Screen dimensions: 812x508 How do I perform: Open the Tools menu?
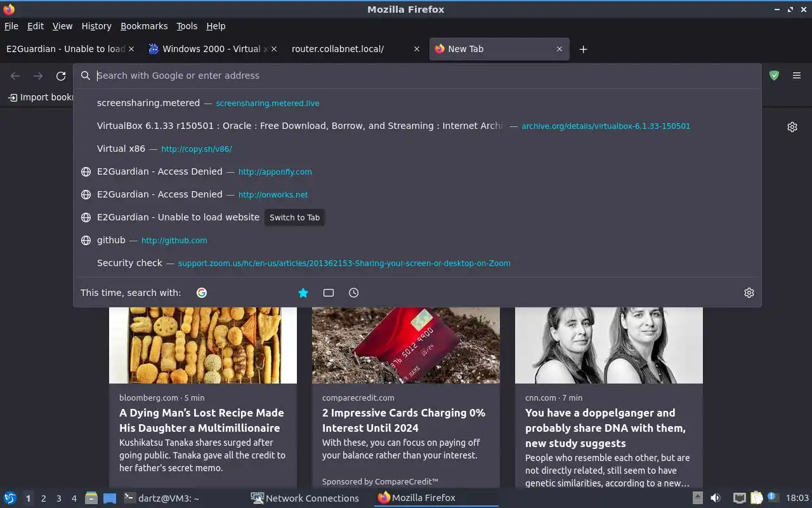point(187,26)
